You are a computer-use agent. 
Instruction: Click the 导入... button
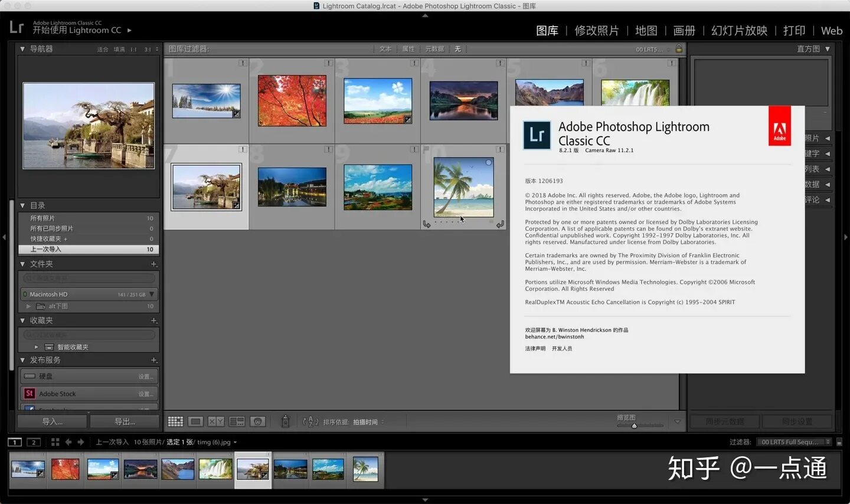pos(53,421)
